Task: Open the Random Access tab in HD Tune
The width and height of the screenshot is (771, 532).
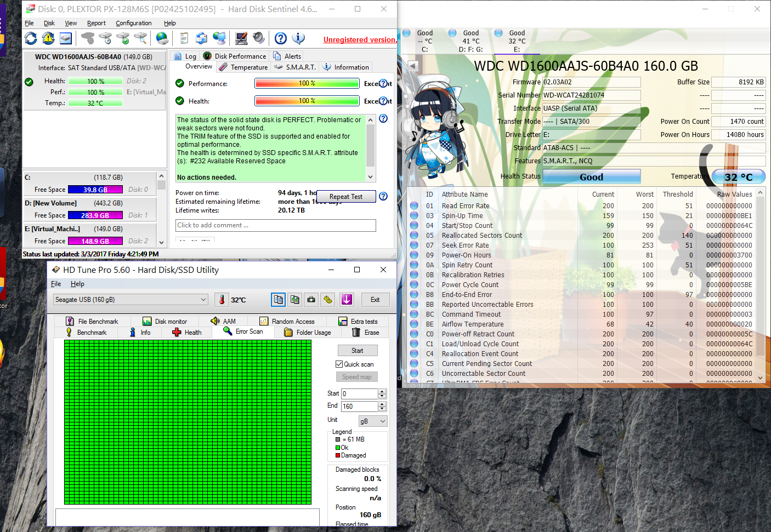Action: click(287, 322)
